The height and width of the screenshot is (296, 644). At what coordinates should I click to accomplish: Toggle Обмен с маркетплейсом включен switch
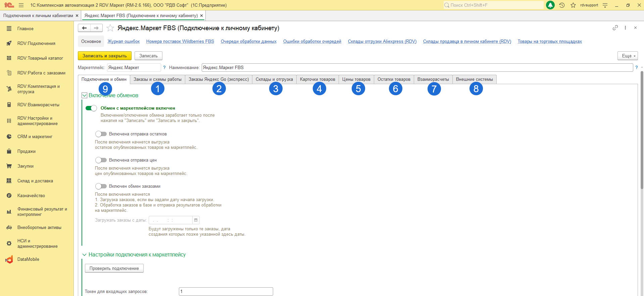click(91, 108)
